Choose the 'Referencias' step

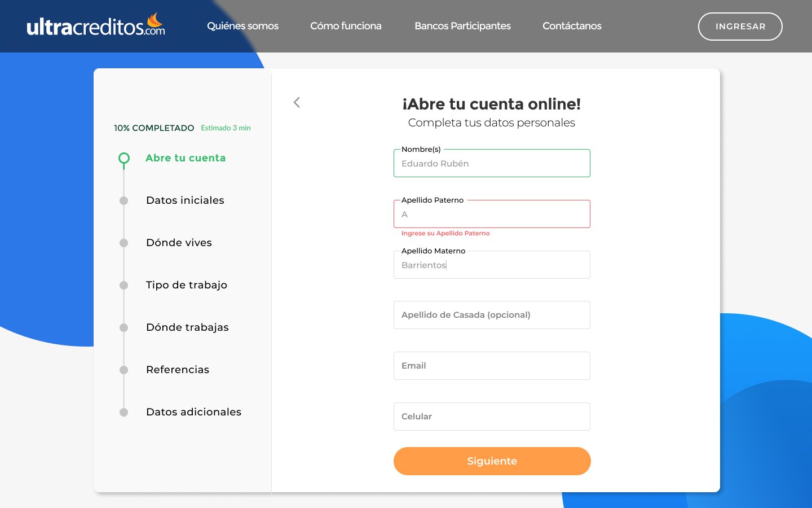(x=177, y=370)
